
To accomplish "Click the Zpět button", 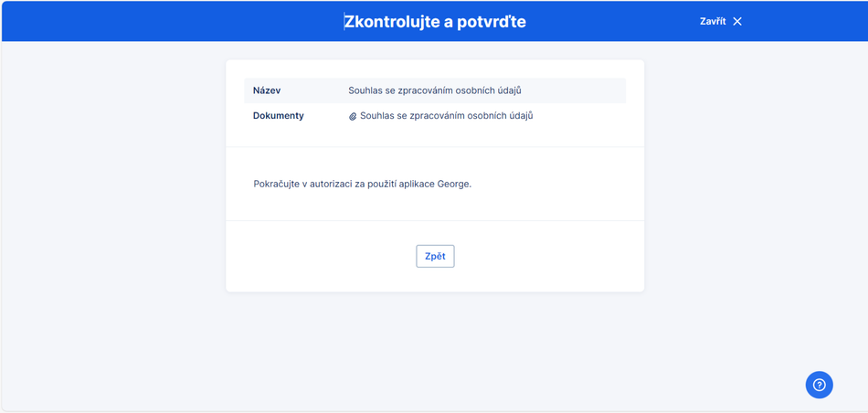I will 435,257.
